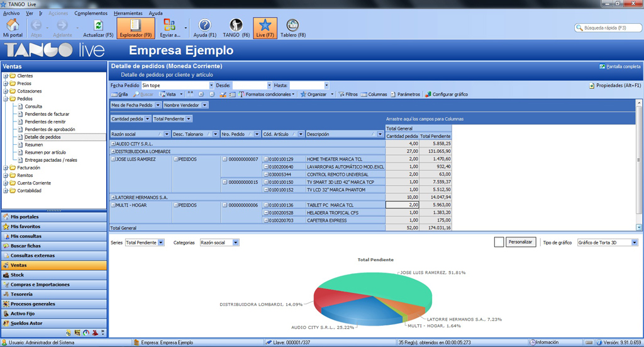644x347 pixels.
Task: Click the Personalizar chart button
Action: (x=520, y=242)
